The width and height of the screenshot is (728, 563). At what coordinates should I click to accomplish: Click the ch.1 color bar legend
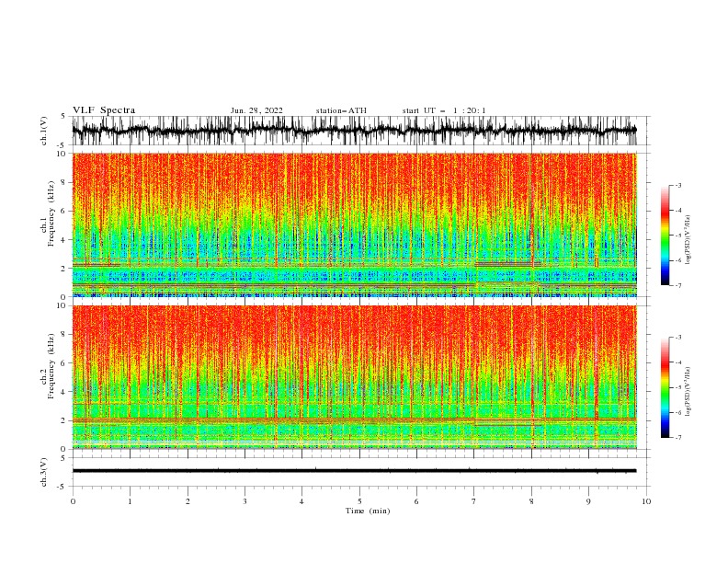pyautogui.click(x=665, y=235)
